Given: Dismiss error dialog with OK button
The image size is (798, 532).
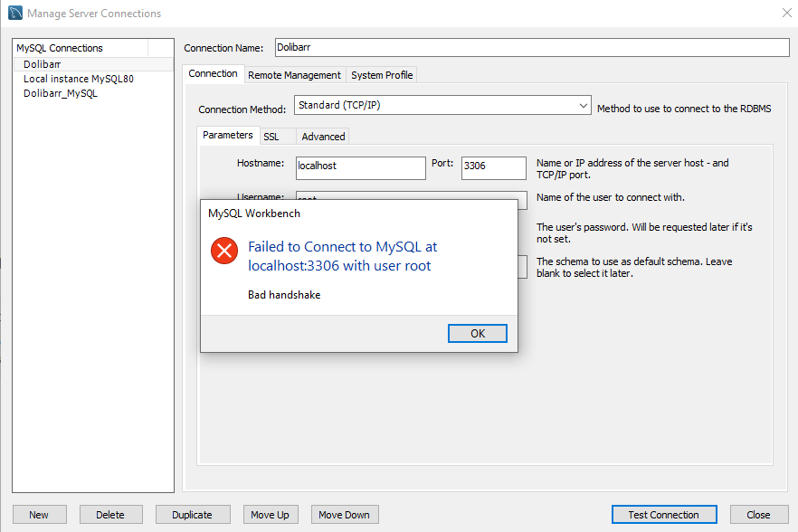Looking at the screenshot, I should pyautogui.click(x=478, y=334).
